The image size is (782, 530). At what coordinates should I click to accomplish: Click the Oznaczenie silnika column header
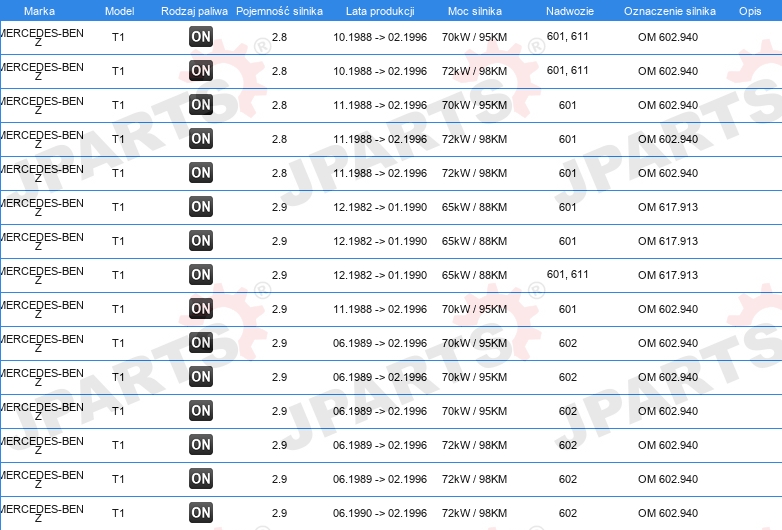coord(670,11)
